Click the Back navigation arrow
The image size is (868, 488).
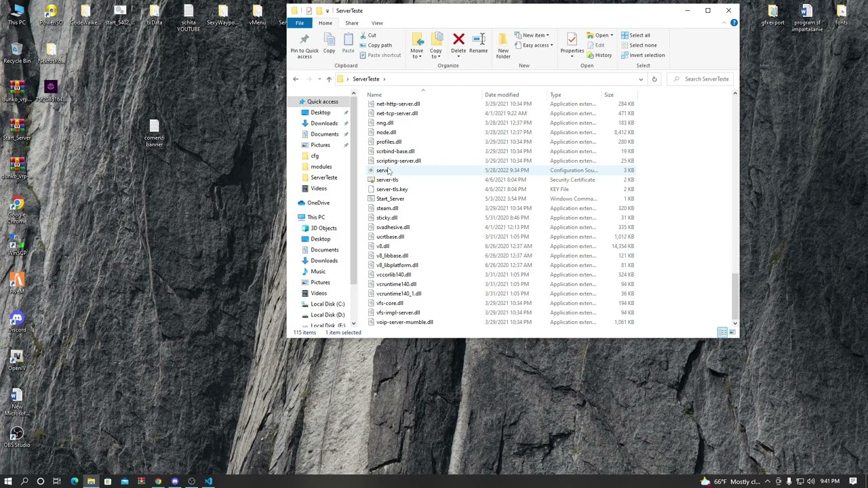pos(296,79)
